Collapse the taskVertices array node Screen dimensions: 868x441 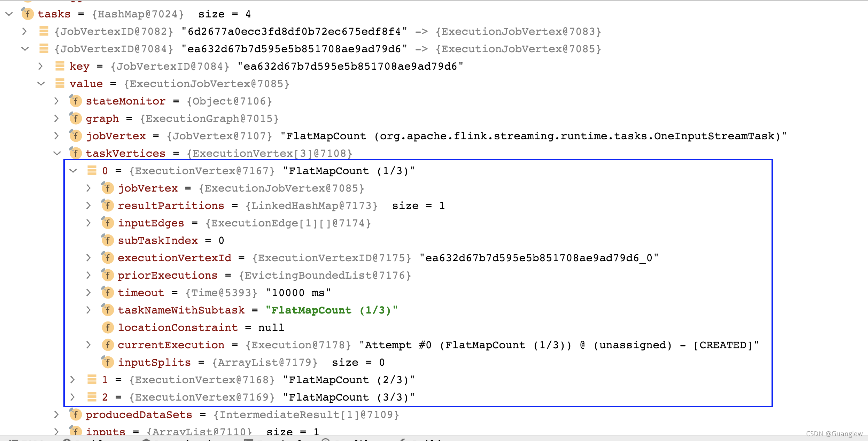pos(57,153)
